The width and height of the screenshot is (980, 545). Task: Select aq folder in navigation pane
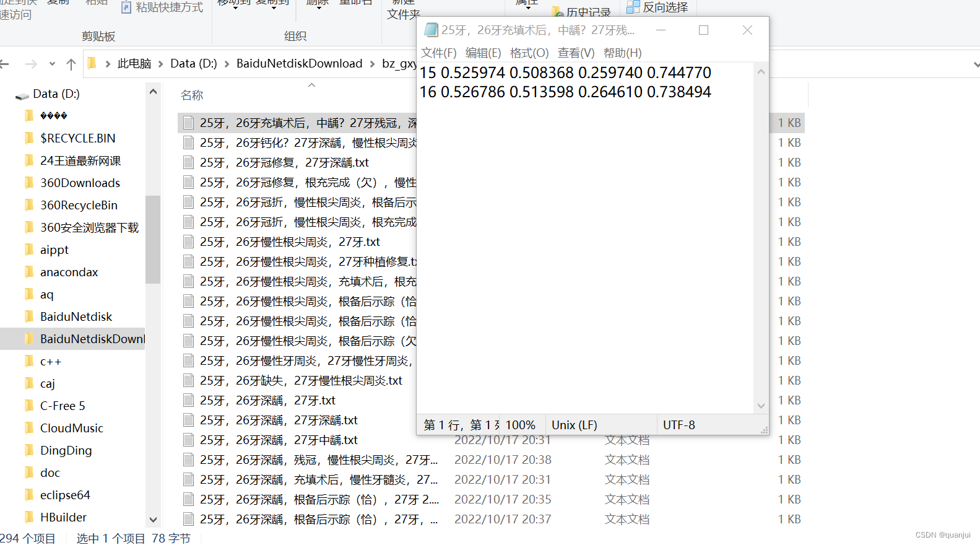[46, 294]
